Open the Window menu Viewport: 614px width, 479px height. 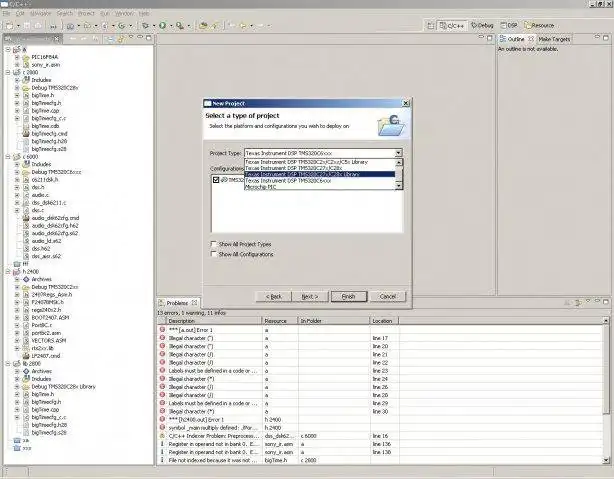pos(124,13)
